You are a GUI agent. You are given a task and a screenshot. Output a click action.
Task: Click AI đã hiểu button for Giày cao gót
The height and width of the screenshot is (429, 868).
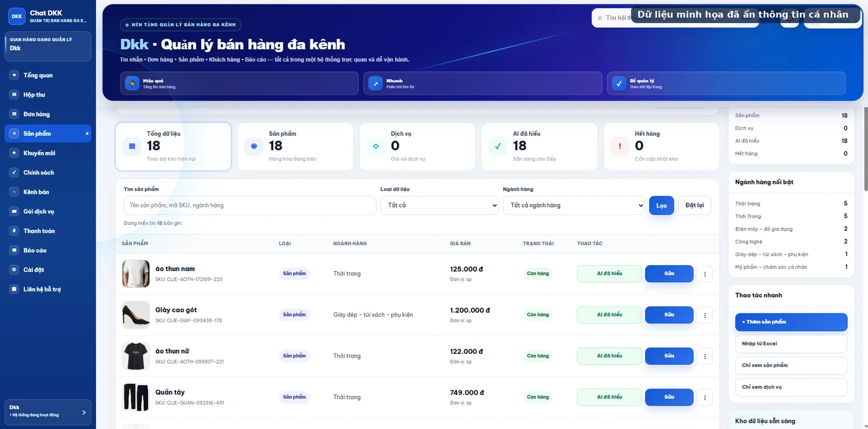click(609, 315)
